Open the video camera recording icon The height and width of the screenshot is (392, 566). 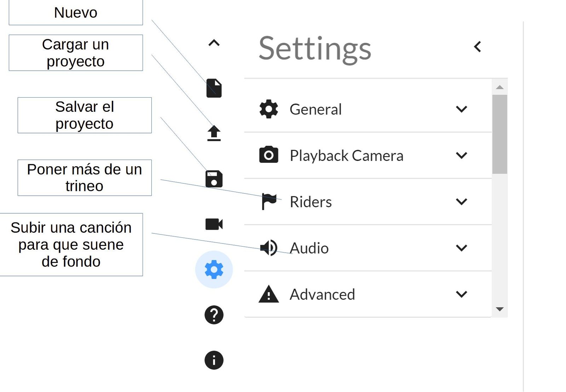pos(214,224)
